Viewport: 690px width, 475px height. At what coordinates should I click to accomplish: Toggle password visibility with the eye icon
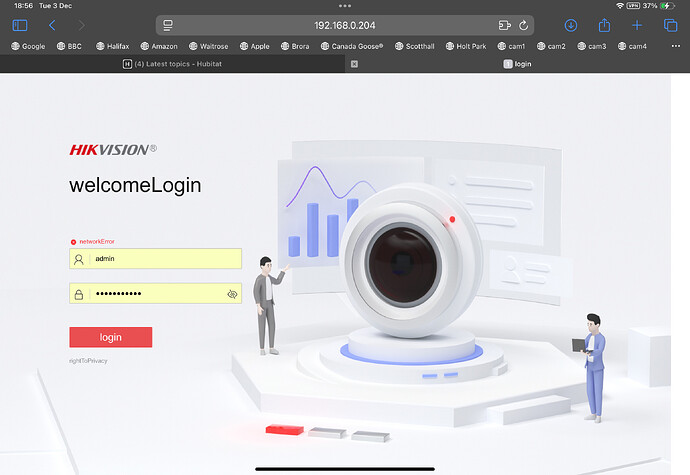[x=231, y=294]
